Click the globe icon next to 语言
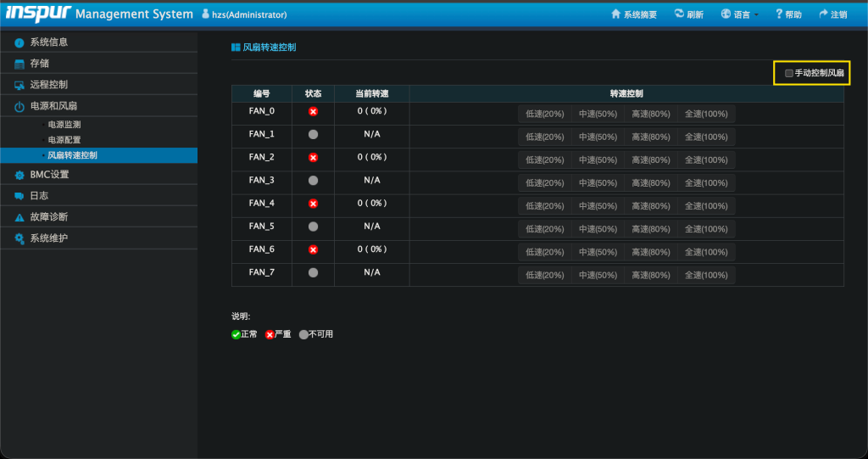Screen dimensions: 868x459 pos(726,14)
